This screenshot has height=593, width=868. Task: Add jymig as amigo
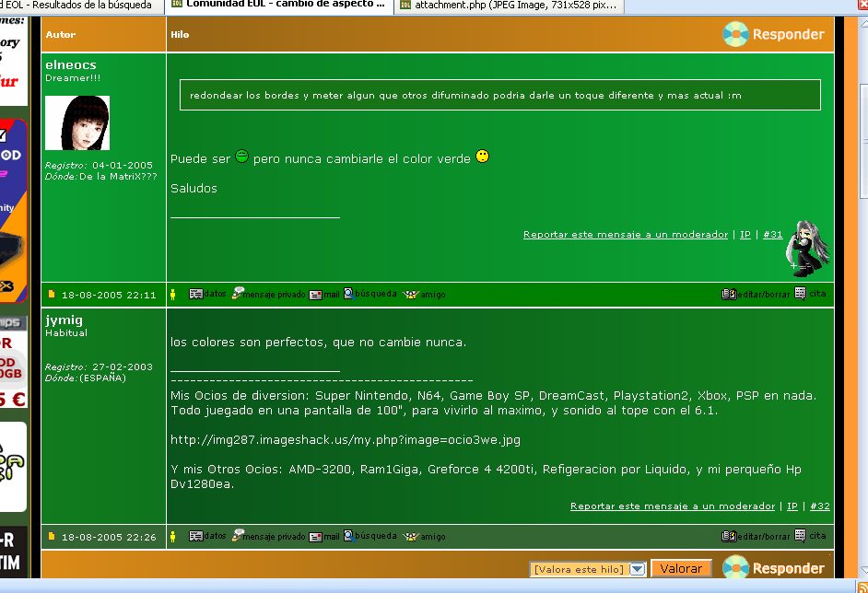click(x=424, y=537)
